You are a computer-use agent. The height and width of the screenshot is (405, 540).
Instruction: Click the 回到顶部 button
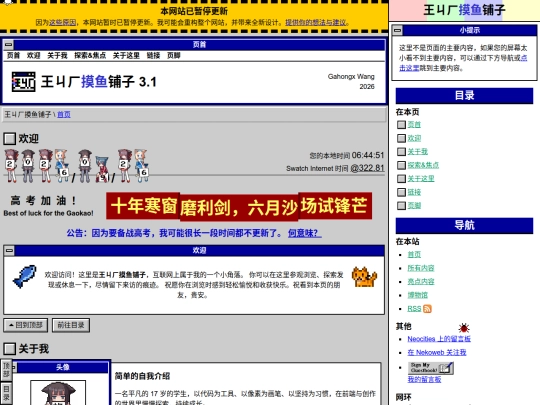click(x=25, y=325)
